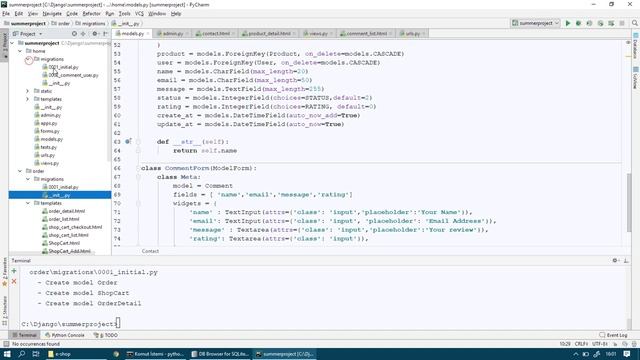Add a new terminal session with the plus icon
This screenshot has height=360, width=640.
tap(14, 271)
